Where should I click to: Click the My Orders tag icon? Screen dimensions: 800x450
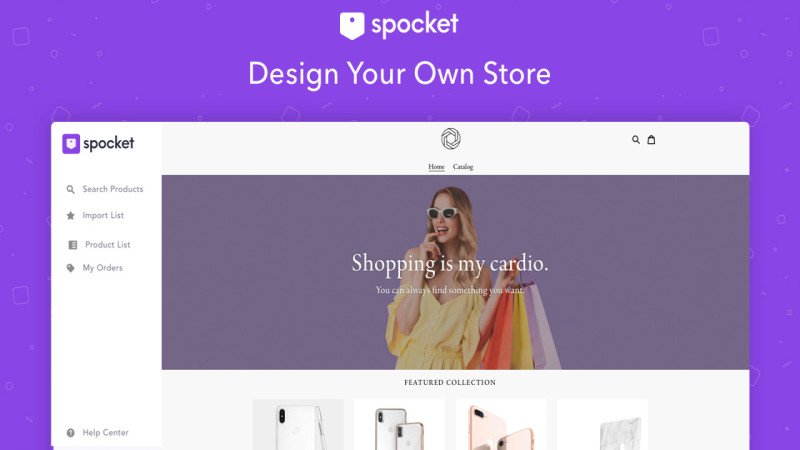coord(70,268)
